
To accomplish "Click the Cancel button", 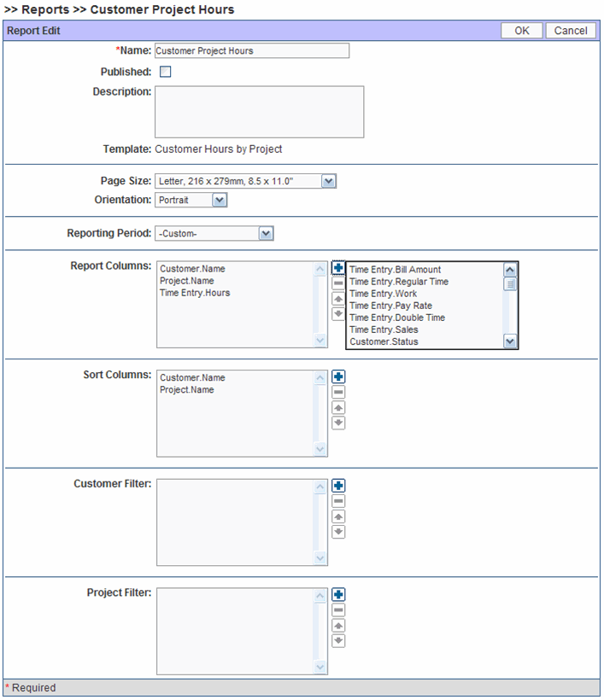I will pyautogui.click(x=570, y=31).
